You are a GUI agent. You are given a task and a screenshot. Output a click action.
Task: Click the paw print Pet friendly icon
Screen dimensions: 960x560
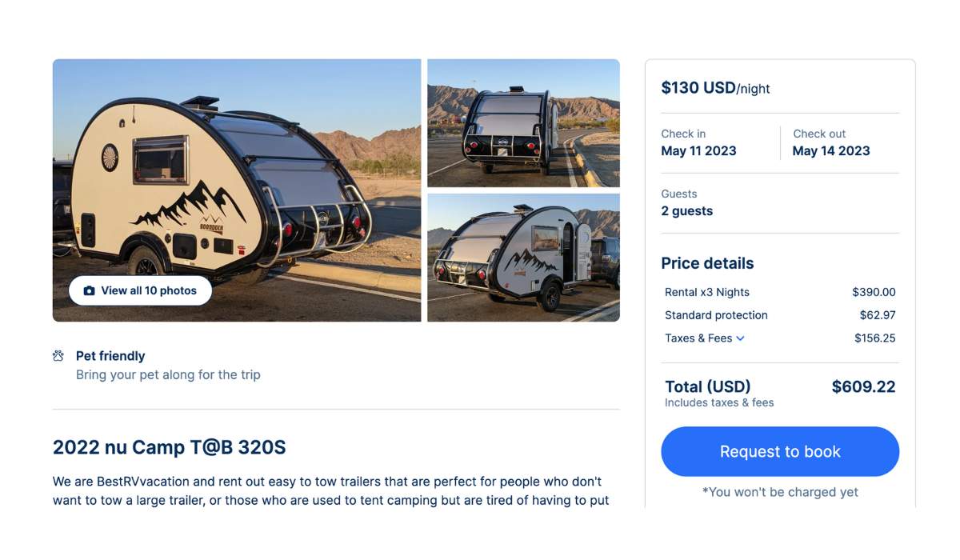(x=58, y=355)
